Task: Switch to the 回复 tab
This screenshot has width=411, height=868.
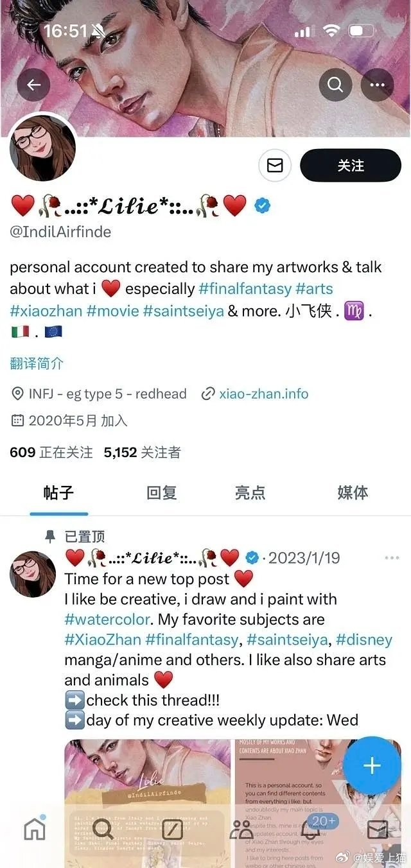Action: 161,493
